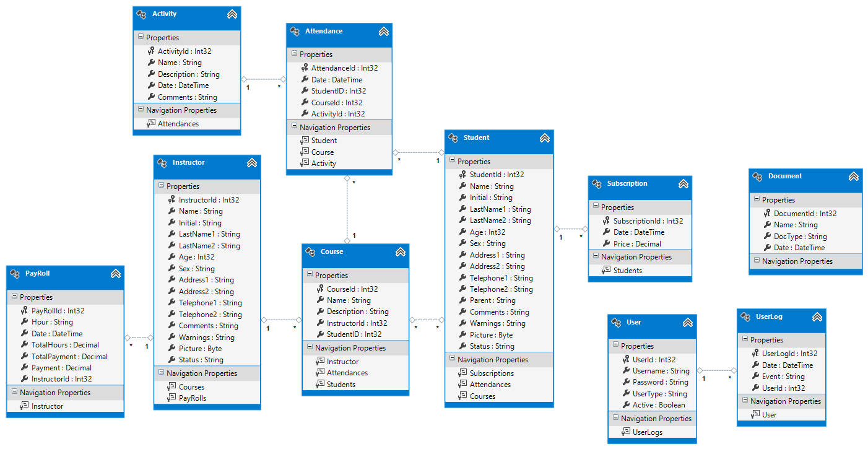Click the key icon next to InstructorId in Instructor
Image resolution: width=868 pixels, height=449 pixels.
click(x=172, y=200)
